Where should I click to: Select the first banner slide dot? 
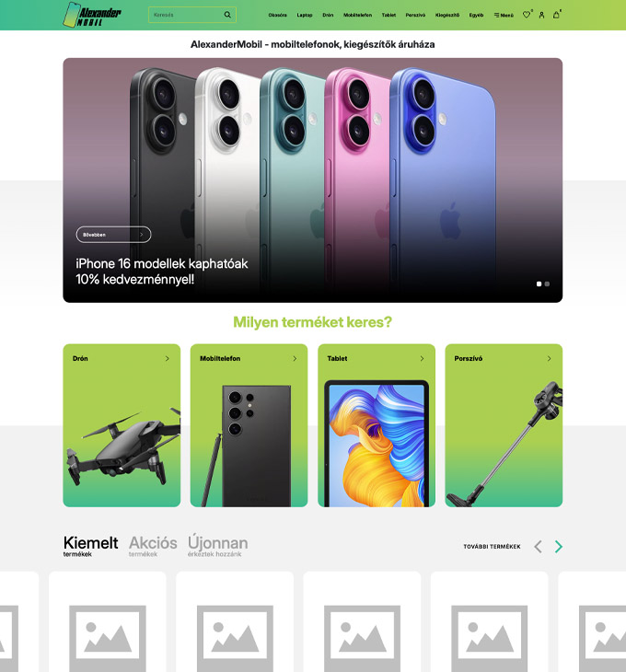pyautogui.click(x=539, y=284)
